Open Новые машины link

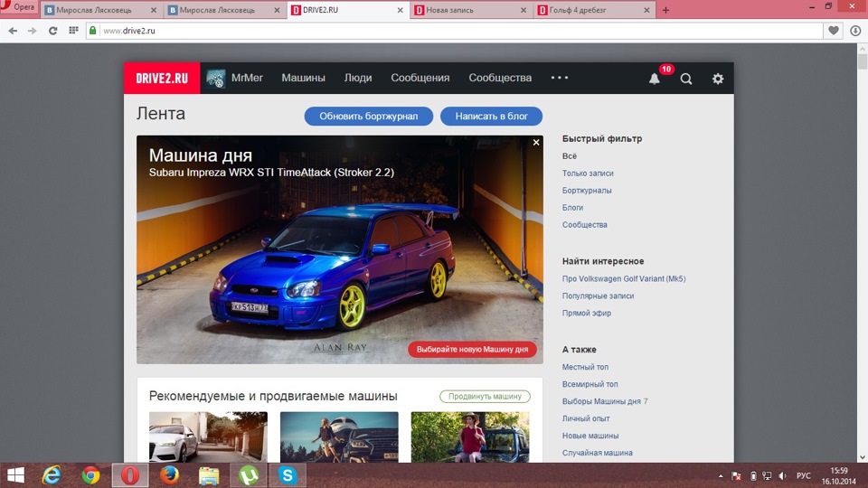590,436
